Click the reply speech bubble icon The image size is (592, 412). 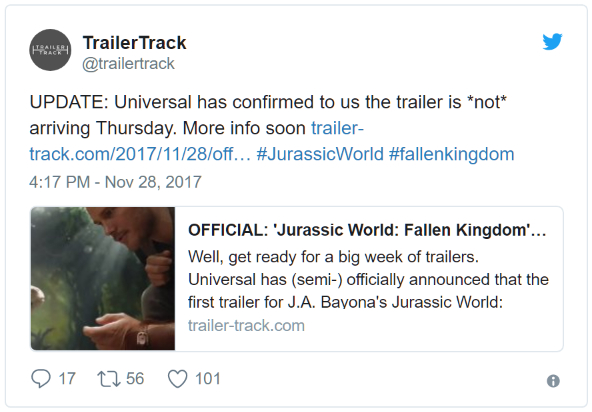[x=40, y=378]
